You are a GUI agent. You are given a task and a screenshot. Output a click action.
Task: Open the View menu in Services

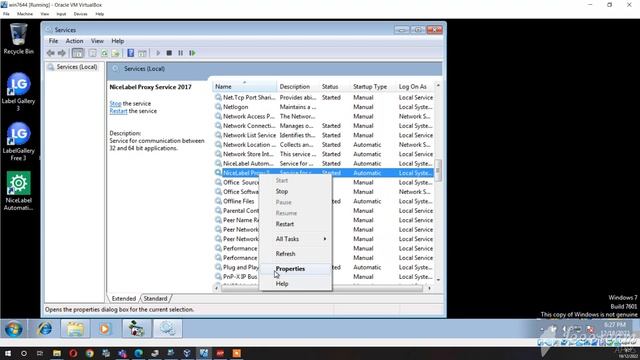(x=97, y=41)
